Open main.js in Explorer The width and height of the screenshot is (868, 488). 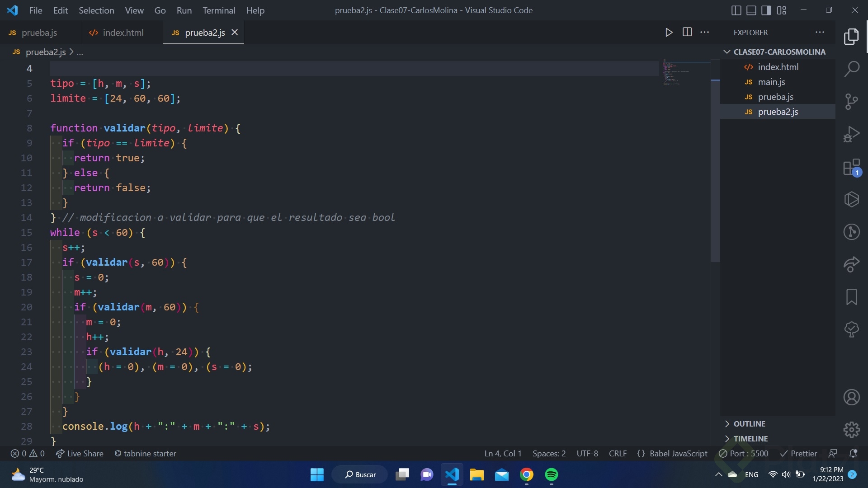(x=778, y=82)
